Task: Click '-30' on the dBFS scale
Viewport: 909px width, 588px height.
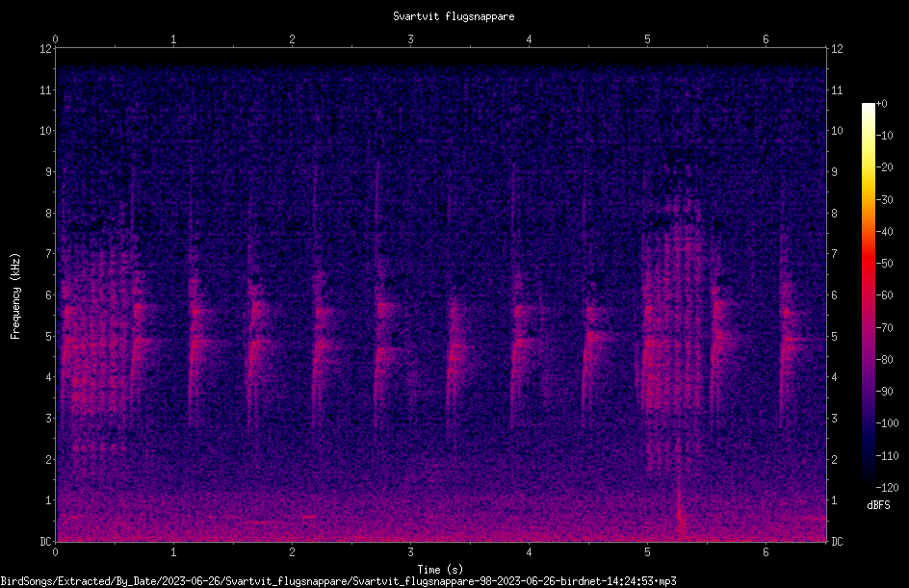Action: (885, 200)
